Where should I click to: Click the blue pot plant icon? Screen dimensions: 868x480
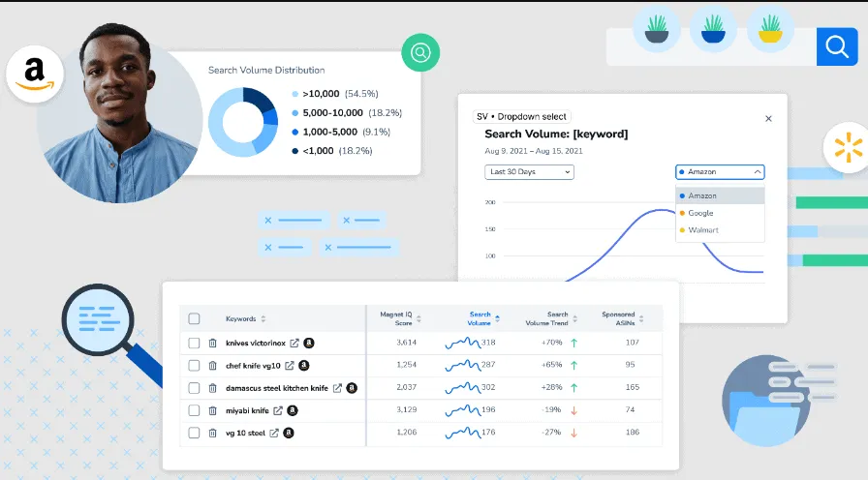click(x=713, y=29)
